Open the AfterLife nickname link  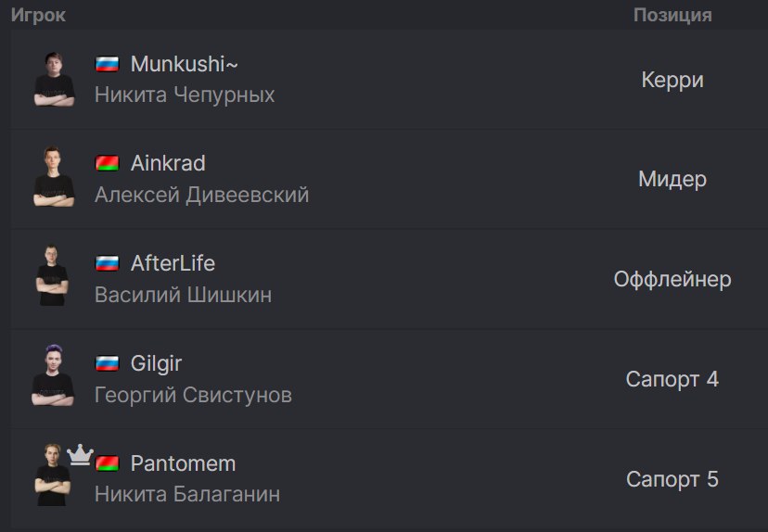173,263
